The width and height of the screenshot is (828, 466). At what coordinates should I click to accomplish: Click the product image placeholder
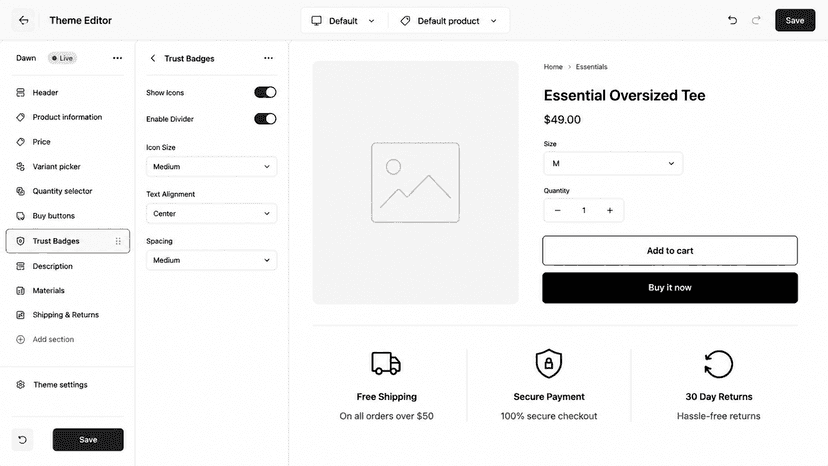pyautogui.click(x=415, y=182)
